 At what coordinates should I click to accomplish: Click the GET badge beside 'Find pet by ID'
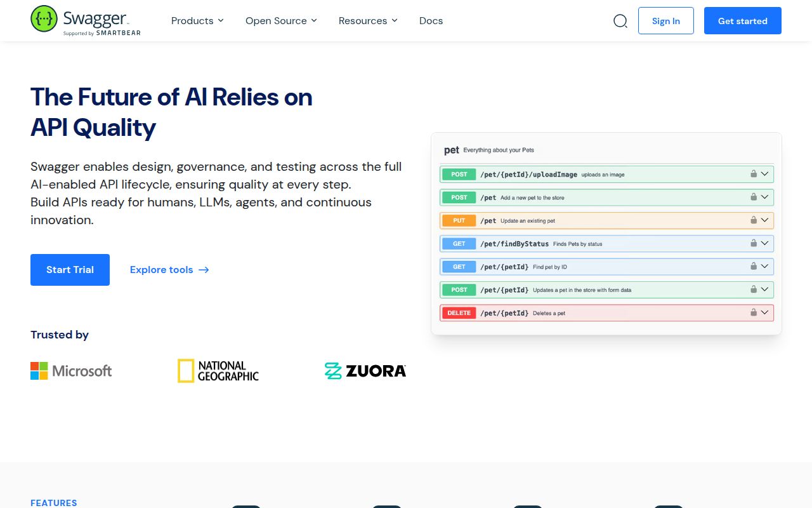point(459,267)
